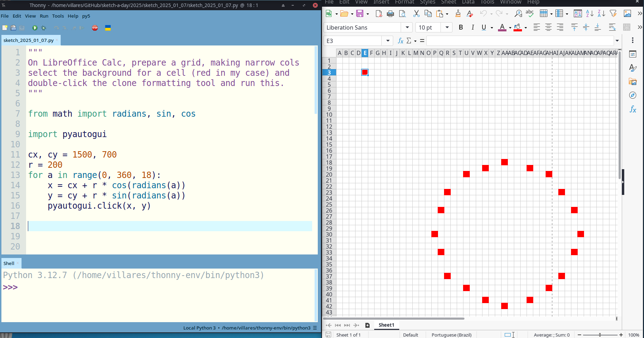Image resolution: width=644 pixels, height=338 pixels.
Task: Click the red background color swatch button
Action: point(517,27)
